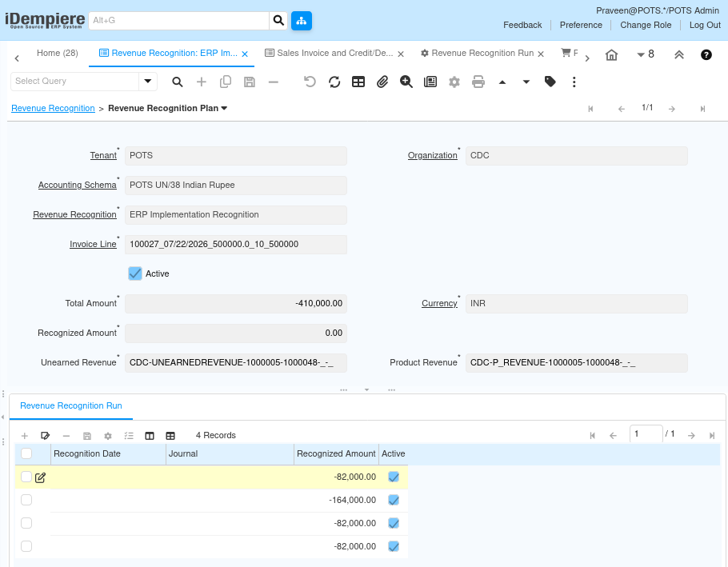The image size is (728, 567).
Task: Click Log Out link
Action: coord(705,25)
